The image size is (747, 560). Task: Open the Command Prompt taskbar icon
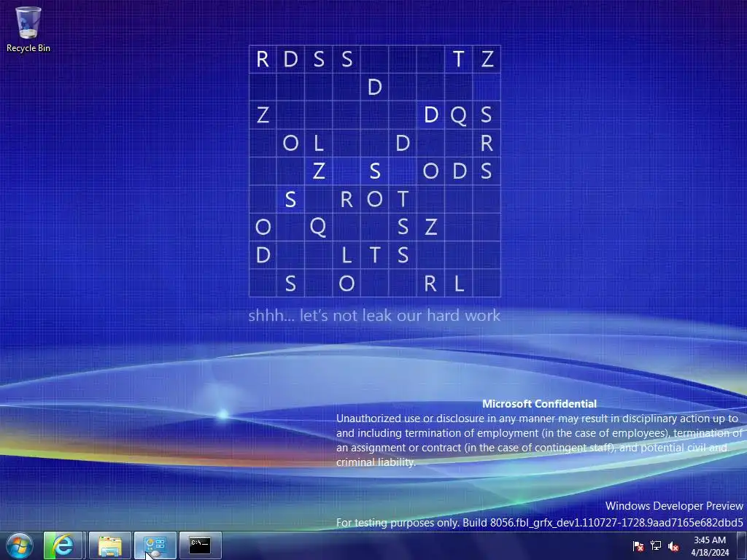(200, 545)
